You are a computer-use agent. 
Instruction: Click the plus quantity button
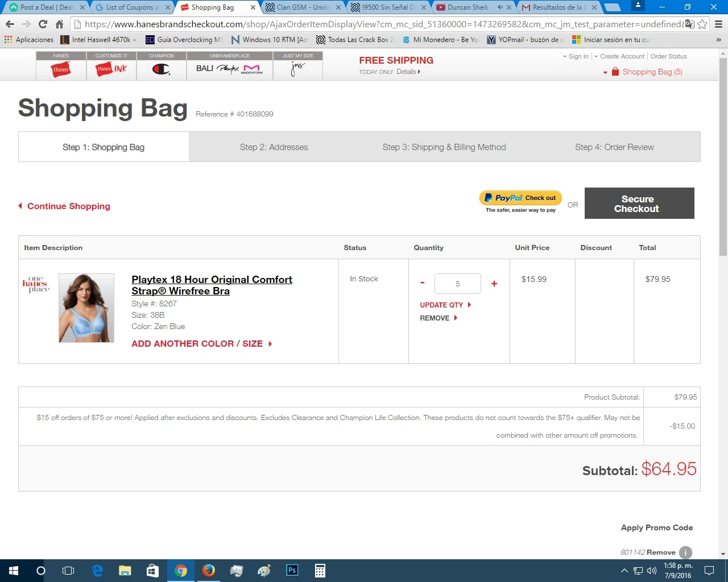coord(494,284)
